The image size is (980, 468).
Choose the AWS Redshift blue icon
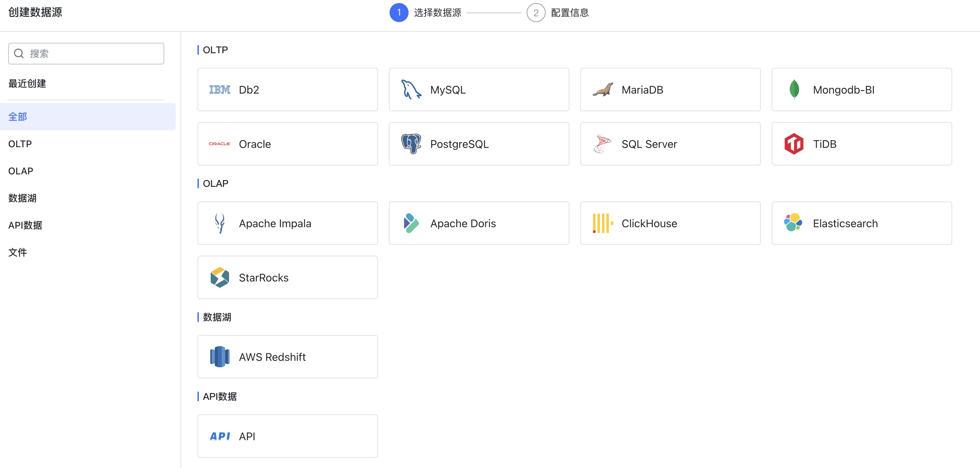pyautogui.click(x=220, y=357)
